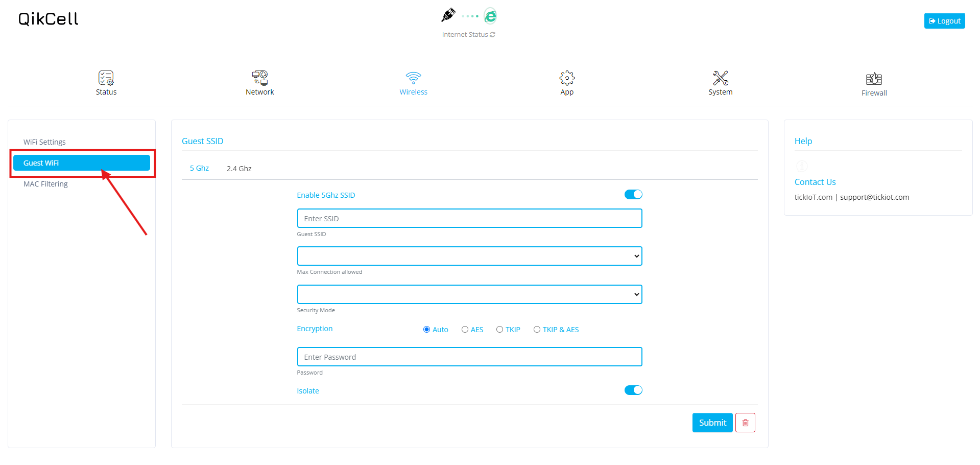Focus the Enter SSID input field

[469, 218]
